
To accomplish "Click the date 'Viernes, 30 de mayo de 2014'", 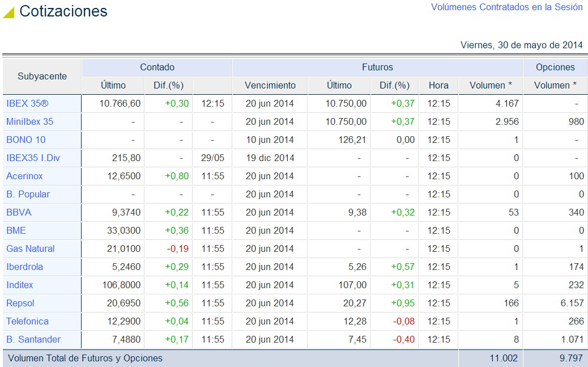I will pyautogui.click(x=522, y=45).
